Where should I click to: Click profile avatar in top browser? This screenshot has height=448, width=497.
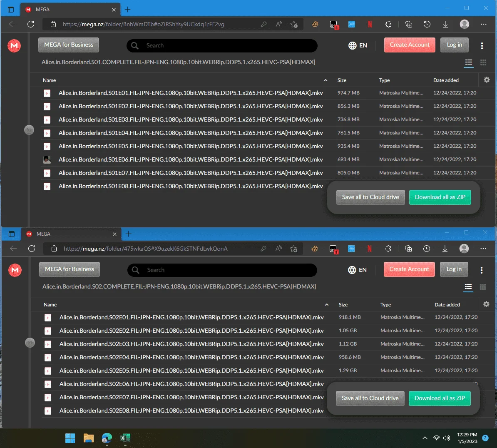pyautogui.click(x=465, y=24)
